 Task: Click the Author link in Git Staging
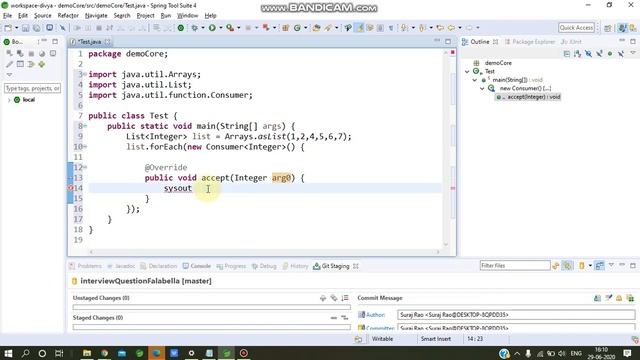coord(375,315)
